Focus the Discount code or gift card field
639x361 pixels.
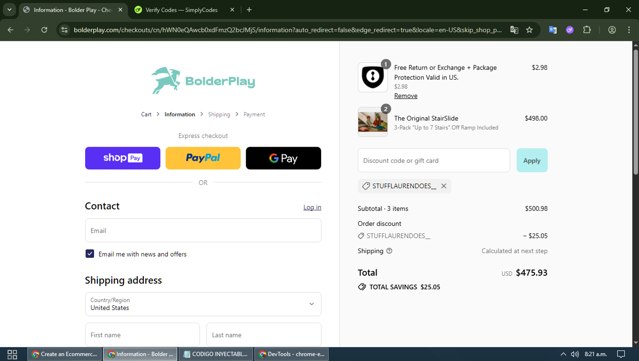(434, 161)
